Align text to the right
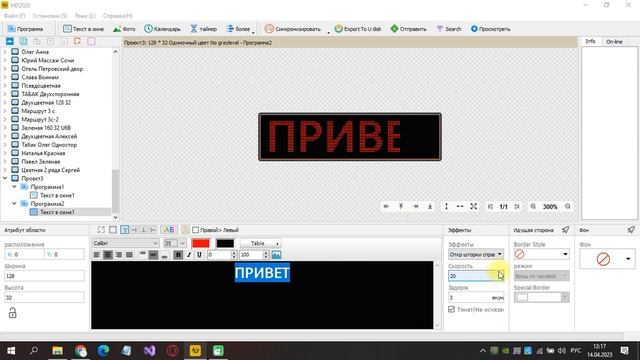This screenshot has height=360, width=640. tap(118, 255)
